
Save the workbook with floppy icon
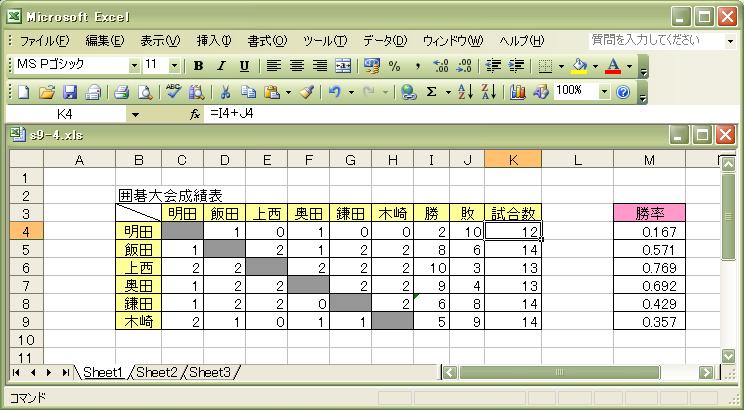point(70,92)
